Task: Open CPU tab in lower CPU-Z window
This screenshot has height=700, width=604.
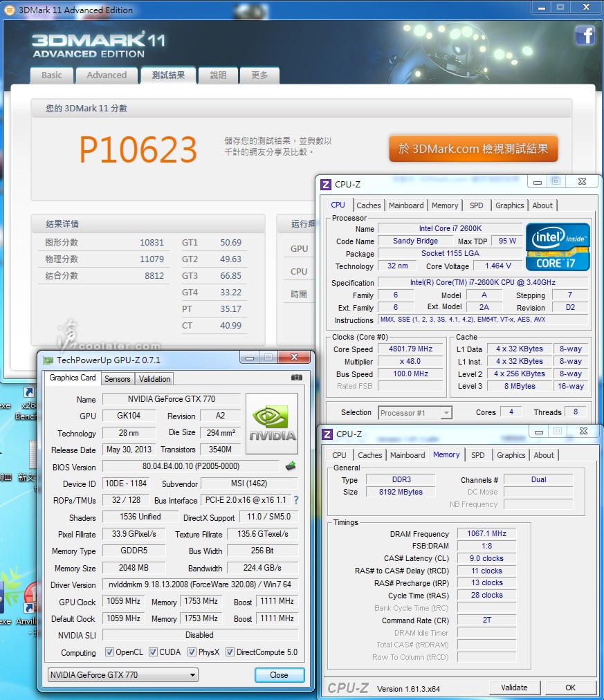Action: click(339, 455)
